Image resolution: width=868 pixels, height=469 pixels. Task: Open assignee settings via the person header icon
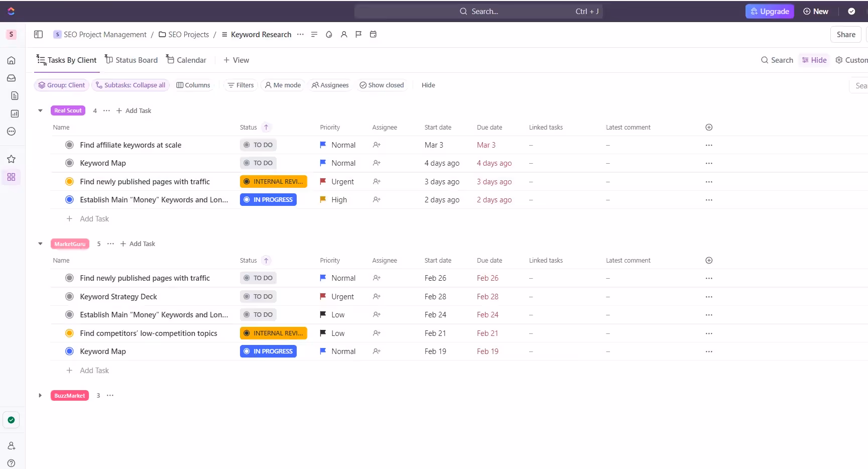(344, 34)
